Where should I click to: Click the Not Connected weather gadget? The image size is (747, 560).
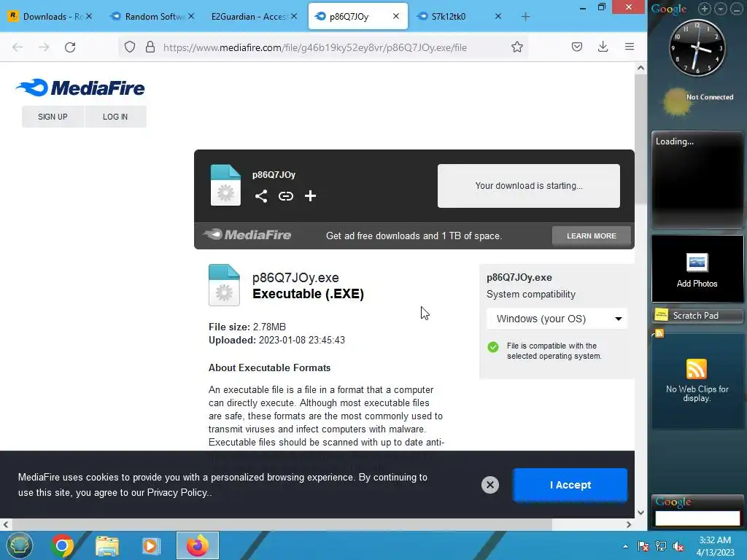698,102
